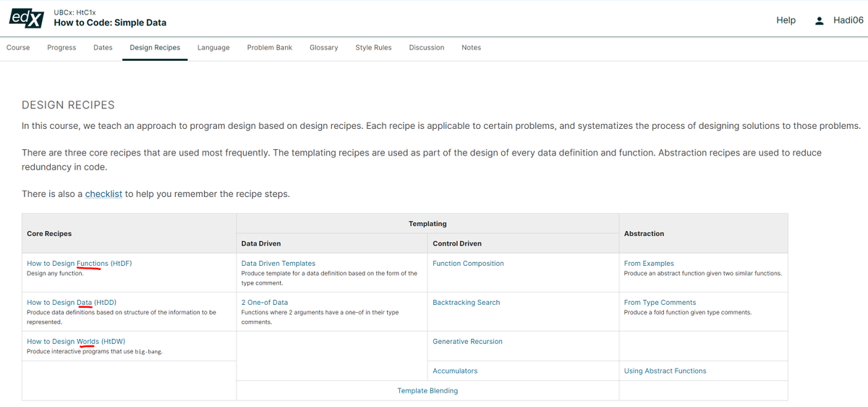The image size is (868, 407).
Task: Open How to Design Data (HtDD) link
Action: (72, 303)
